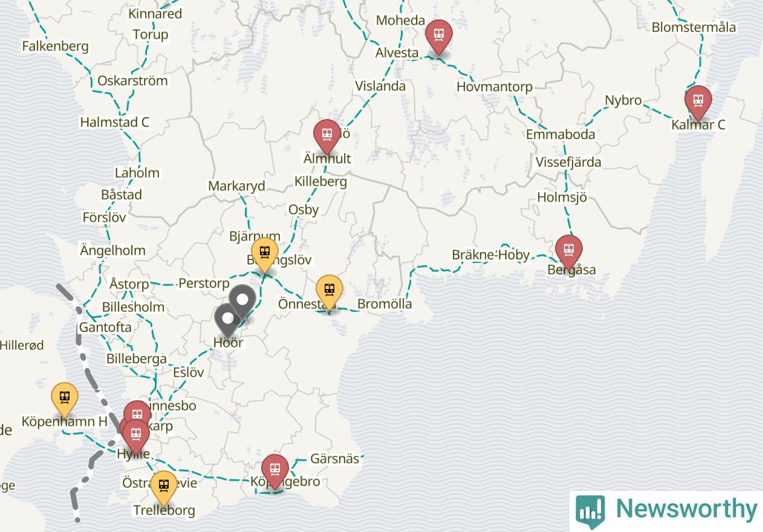This screenshot has height=532, width=763.
Task: Click the yellow train marker near Bjärnum
Action: pyautogui.click(x=264, y=254)
